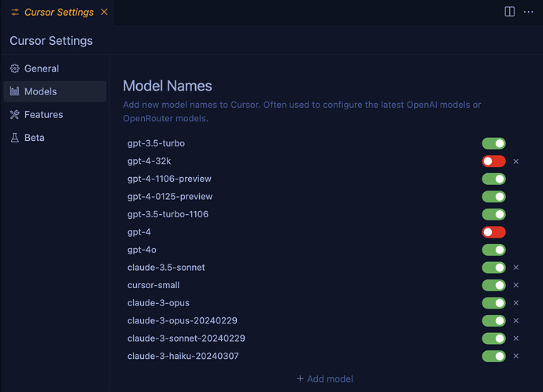Switch off the gpt-4-0125-preview toggle
The width and height of the screenshot is (543, 392).
tap(494, 196)
